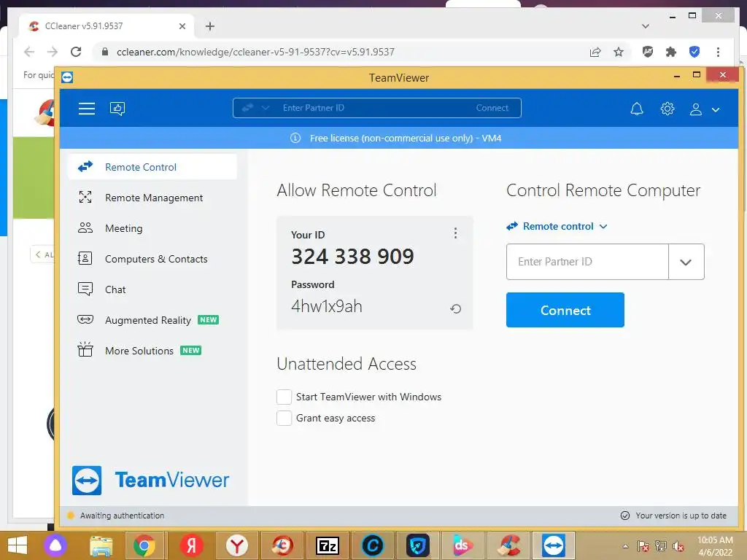Show hidden system tray icons
The width and height of the screenshot is (747, 560).
[x=625, y=546]
